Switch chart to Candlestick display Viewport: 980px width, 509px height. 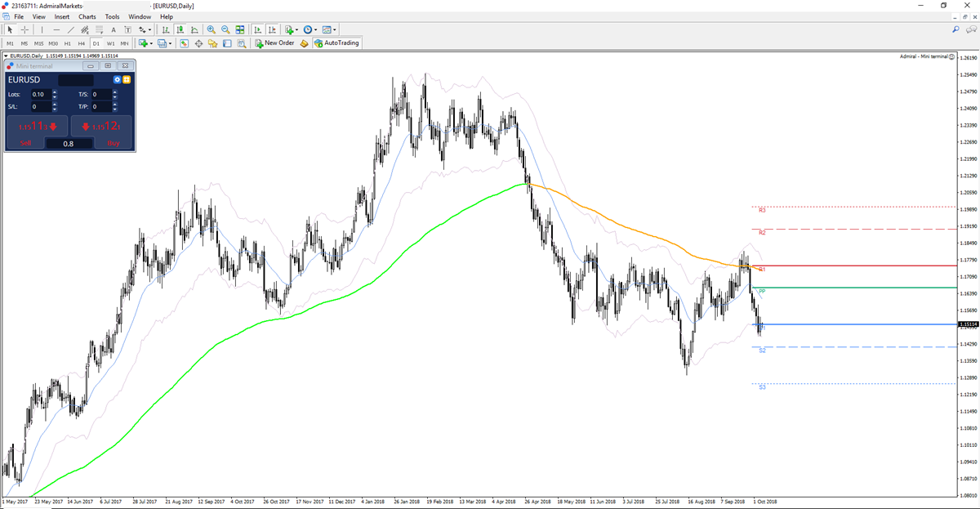tap(180, 31)
